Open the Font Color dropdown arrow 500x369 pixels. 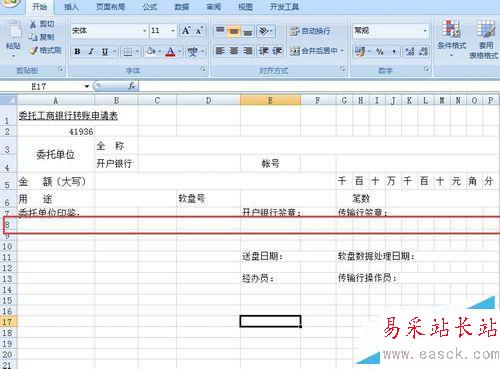coord(179,51)
